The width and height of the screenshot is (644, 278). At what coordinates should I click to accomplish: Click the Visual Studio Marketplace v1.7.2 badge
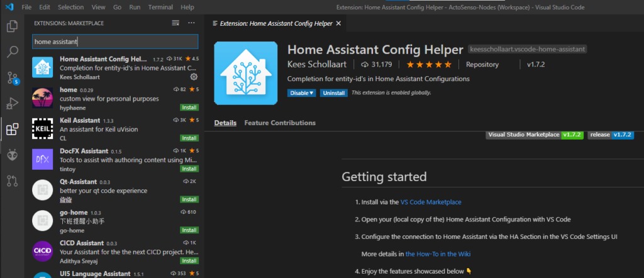click(x=535, y=135)
